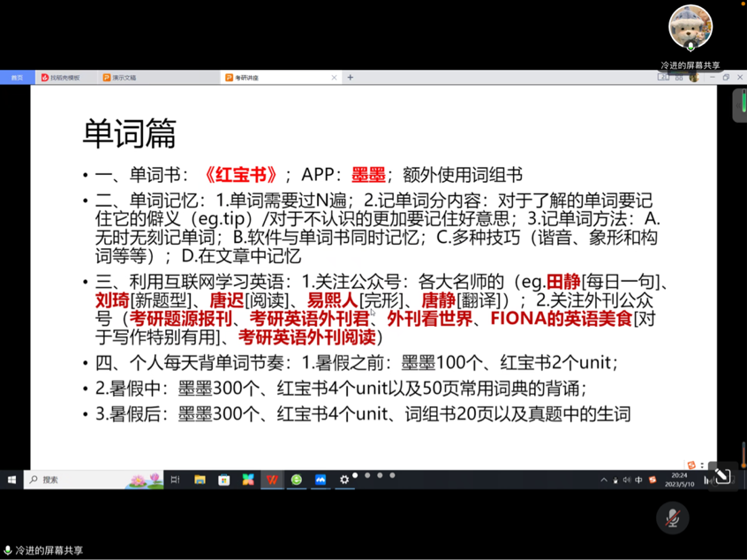This screenshot has width=747, height=560.
Task: Click the speaker's bear avatar thumbnail
Action: coord(690,27)
